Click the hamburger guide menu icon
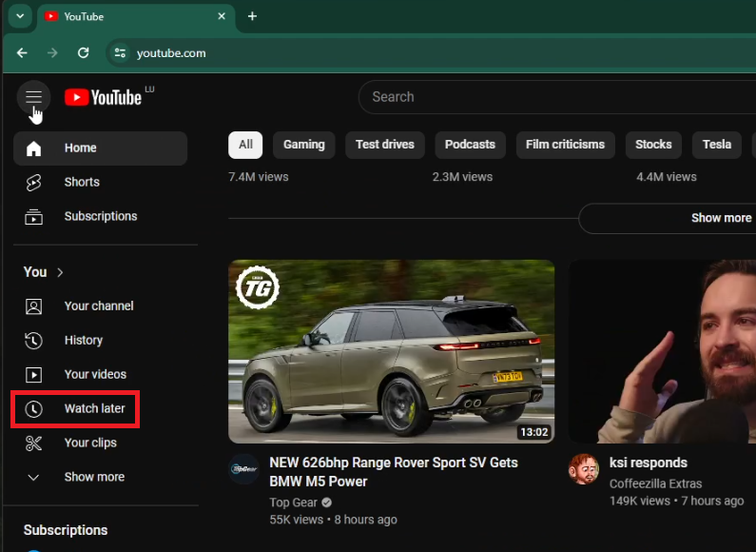 [x=33, y=96]
